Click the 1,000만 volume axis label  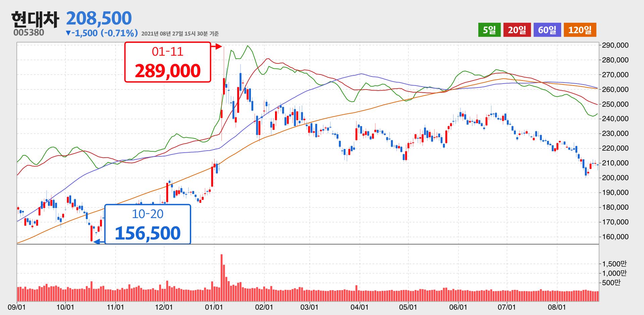pyautogui.click(x=614, y=273)
